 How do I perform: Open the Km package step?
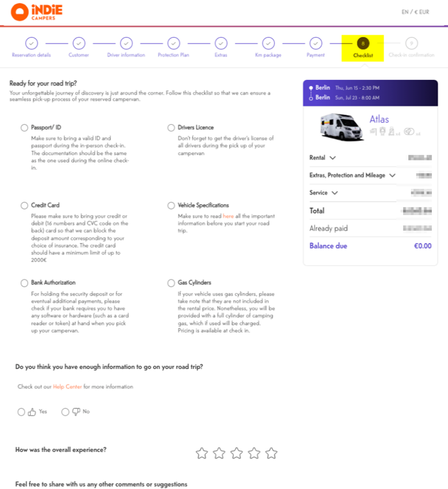pyautogui.click(x=268, y=43)
